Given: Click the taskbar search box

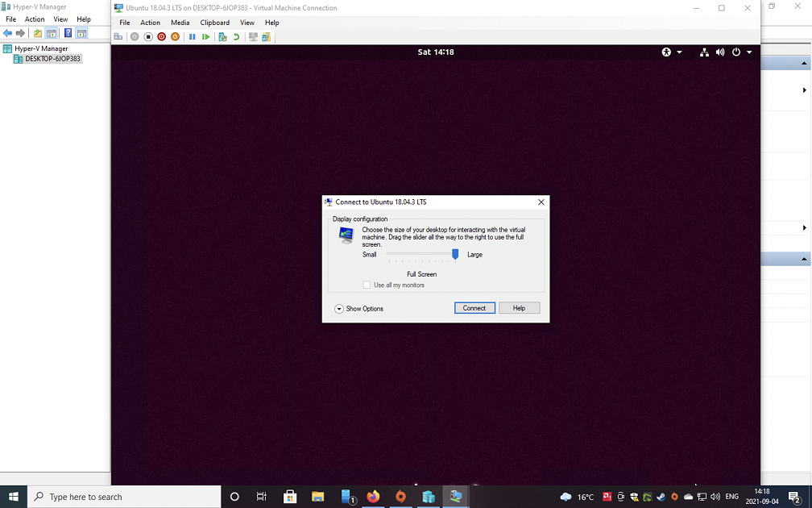Looking at the screenshot, I should pyautogui.click(x=124, y=497).
